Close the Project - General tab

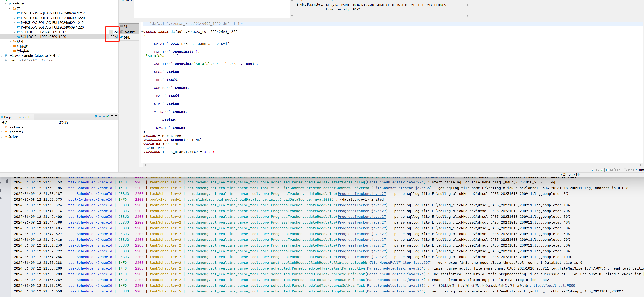(x=31, y=117)
